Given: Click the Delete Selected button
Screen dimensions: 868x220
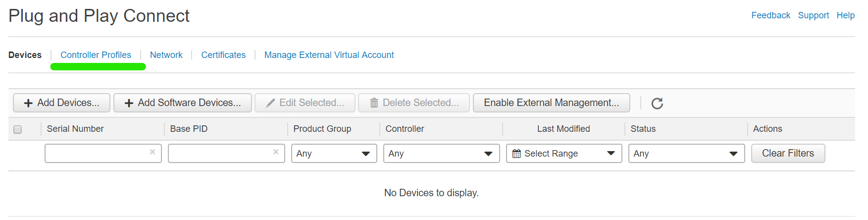Looking at the screenshot, I should tap(414, 103).
